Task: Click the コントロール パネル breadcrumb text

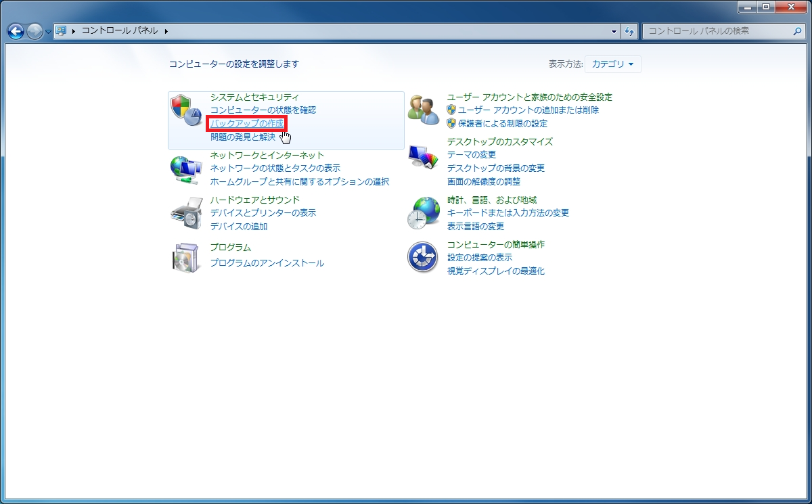Action: [120, 31]
